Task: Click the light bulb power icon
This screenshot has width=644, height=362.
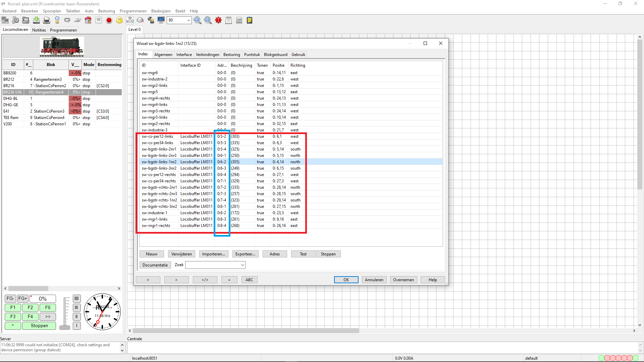Action: point(57,20)
